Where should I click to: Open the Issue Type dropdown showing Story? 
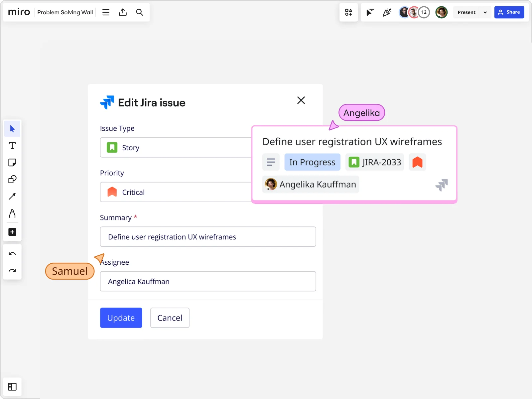176,147
